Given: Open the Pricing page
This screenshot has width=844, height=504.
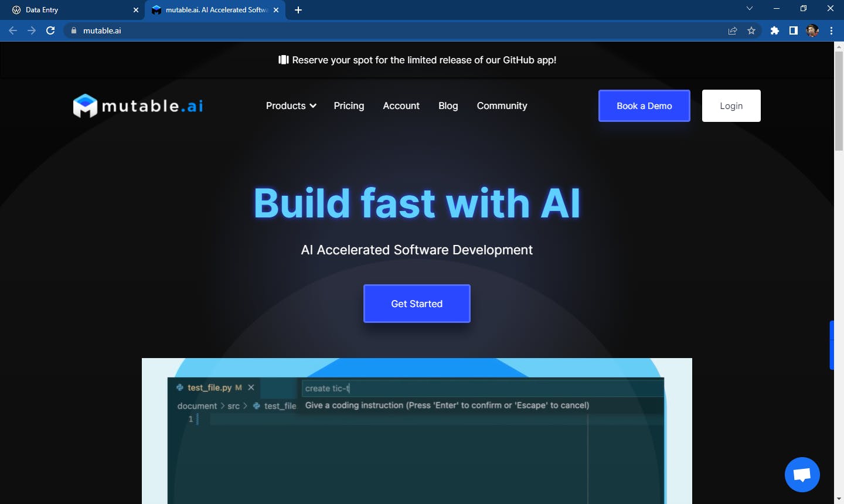Looking at the screenshot, I should (349, 106).
